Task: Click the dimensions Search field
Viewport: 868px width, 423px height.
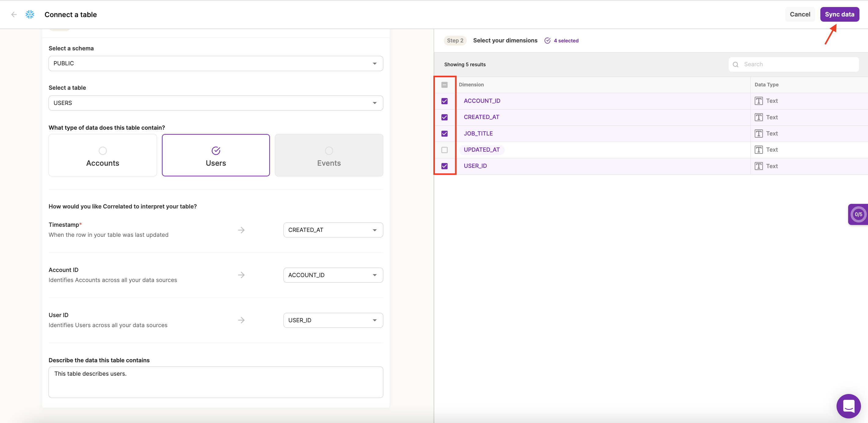Action: pyautogui.click(x=799, y=64)
